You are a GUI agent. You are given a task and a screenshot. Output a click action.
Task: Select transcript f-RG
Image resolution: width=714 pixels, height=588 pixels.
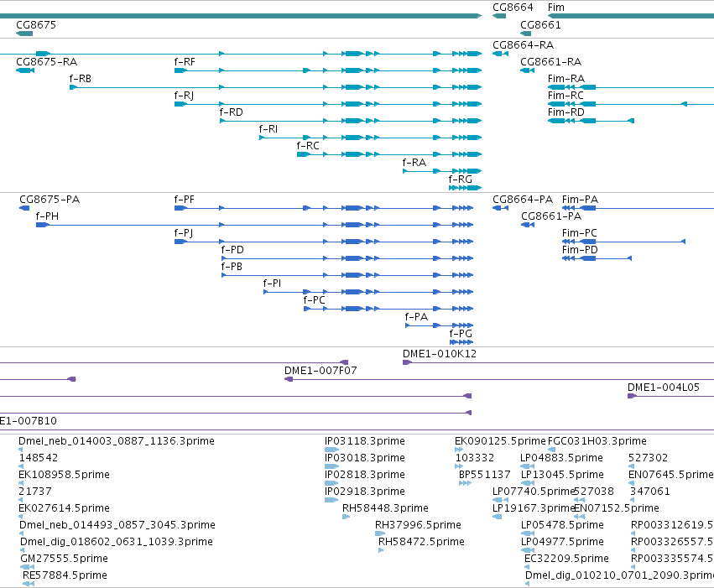pos(461,180)
